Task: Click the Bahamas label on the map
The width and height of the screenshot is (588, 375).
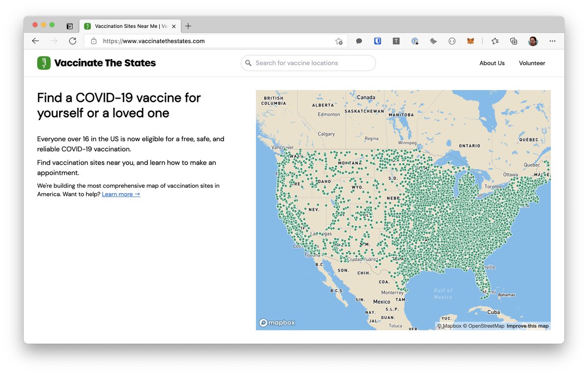Action: pos(507,295)
